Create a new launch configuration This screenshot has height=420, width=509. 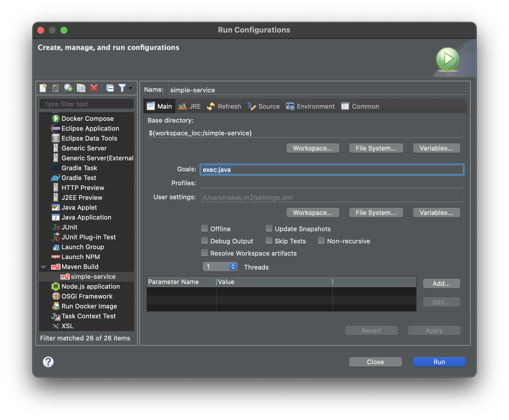click(x=43, y=88)
